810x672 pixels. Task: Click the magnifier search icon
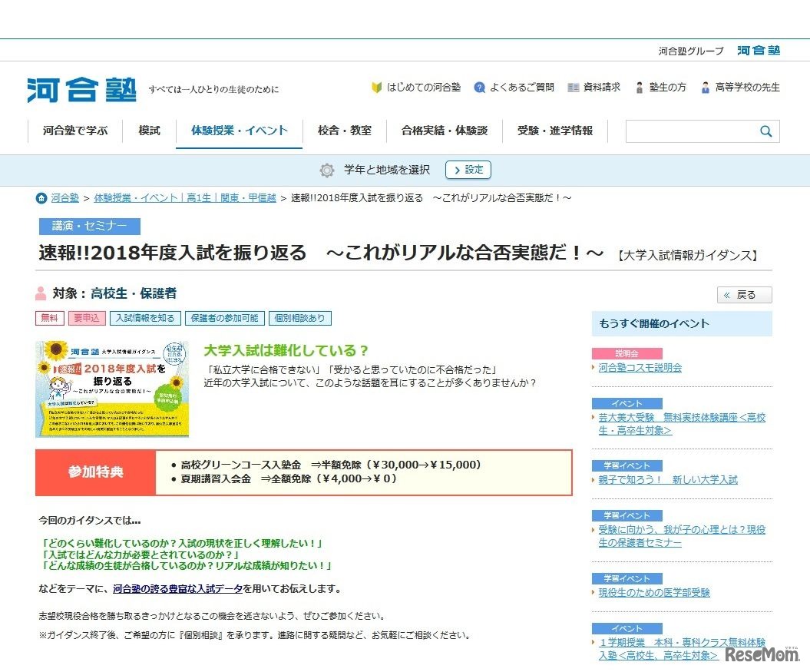click(765, 131)
